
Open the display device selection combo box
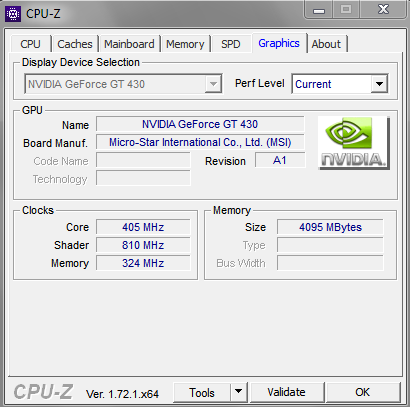[x=123, y=84]
